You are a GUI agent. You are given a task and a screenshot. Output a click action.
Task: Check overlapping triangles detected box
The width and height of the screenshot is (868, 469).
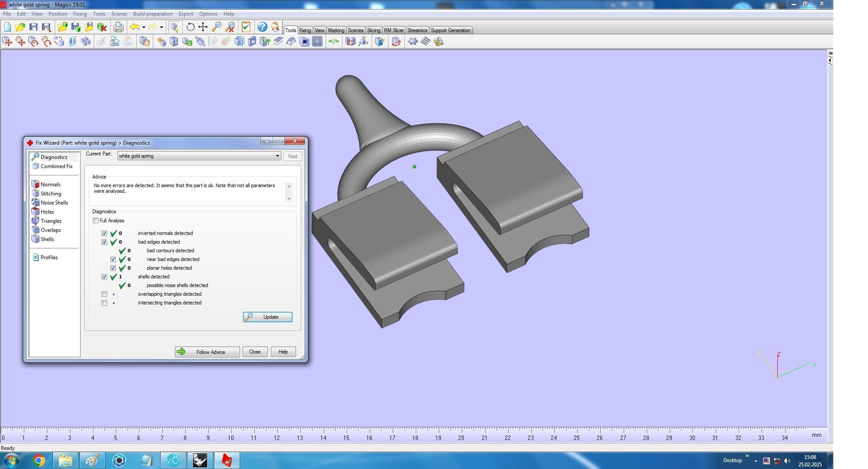pyautogui.click(x=104, y=294)
